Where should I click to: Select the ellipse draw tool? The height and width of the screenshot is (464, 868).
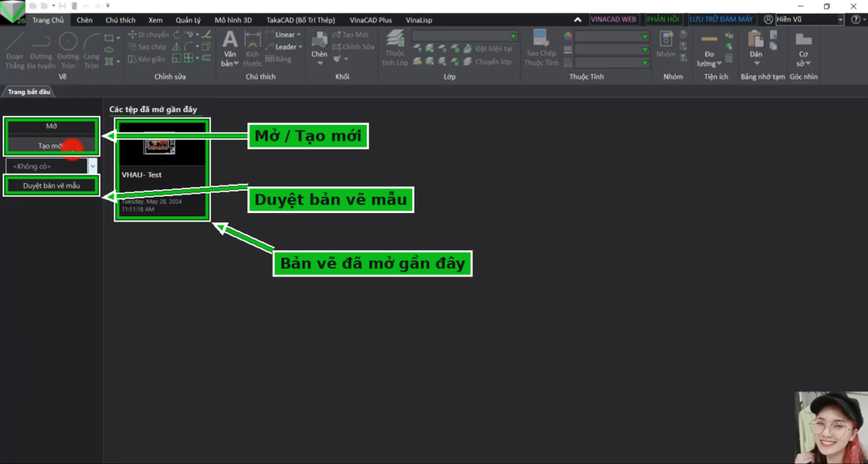pyautogui.click(x=109, y=50)
